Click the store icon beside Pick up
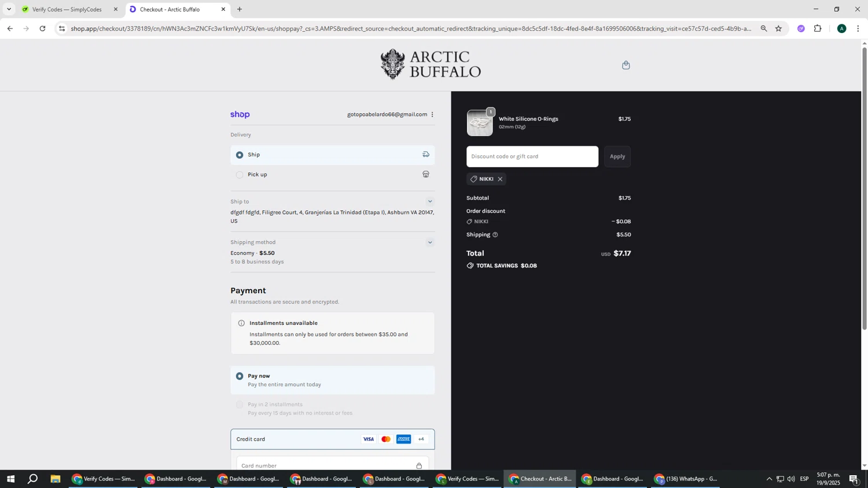Viewport: 868px width, 488px height. click(x=426, y=174)
